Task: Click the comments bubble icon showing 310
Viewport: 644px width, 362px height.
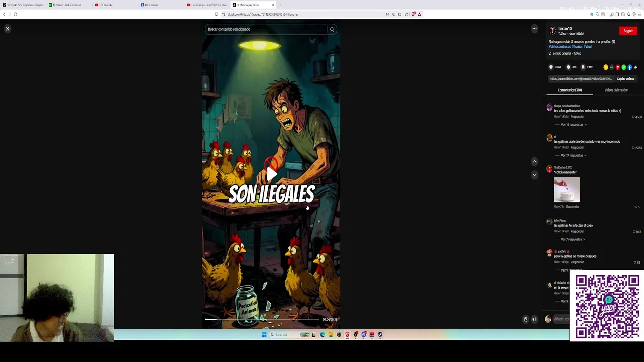Action: (x=568, y=67)
